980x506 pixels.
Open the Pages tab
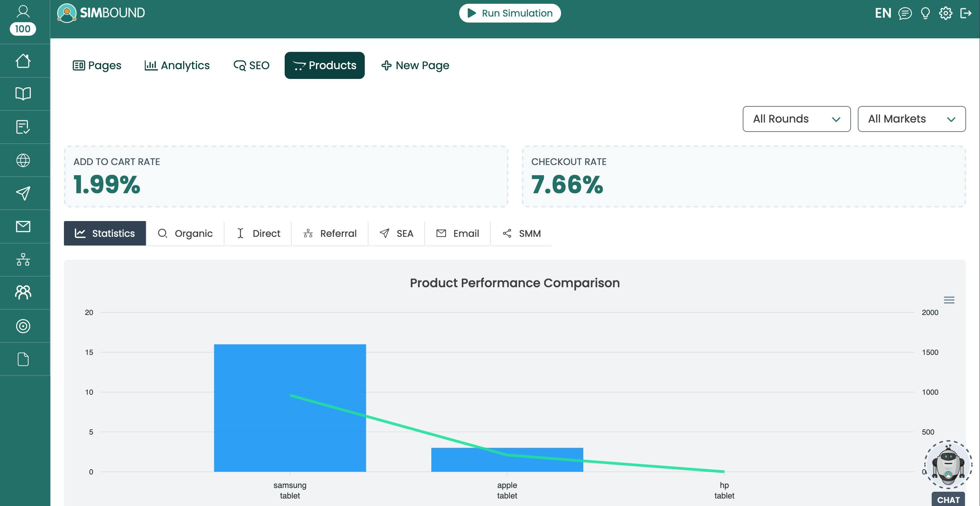[97, 65]
